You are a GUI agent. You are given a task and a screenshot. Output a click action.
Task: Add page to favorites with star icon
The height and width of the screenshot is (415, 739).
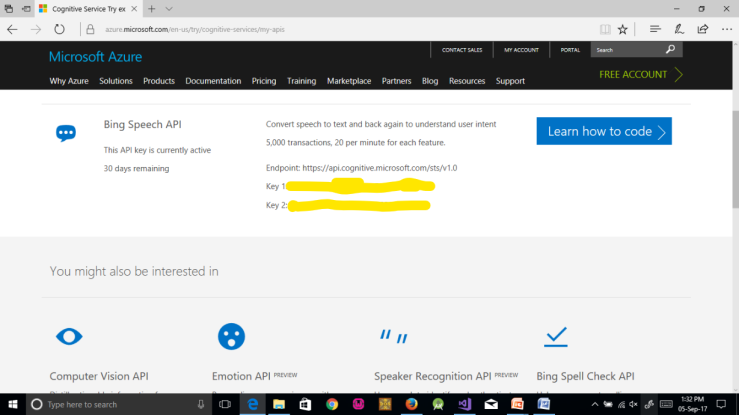pos(623,29)
